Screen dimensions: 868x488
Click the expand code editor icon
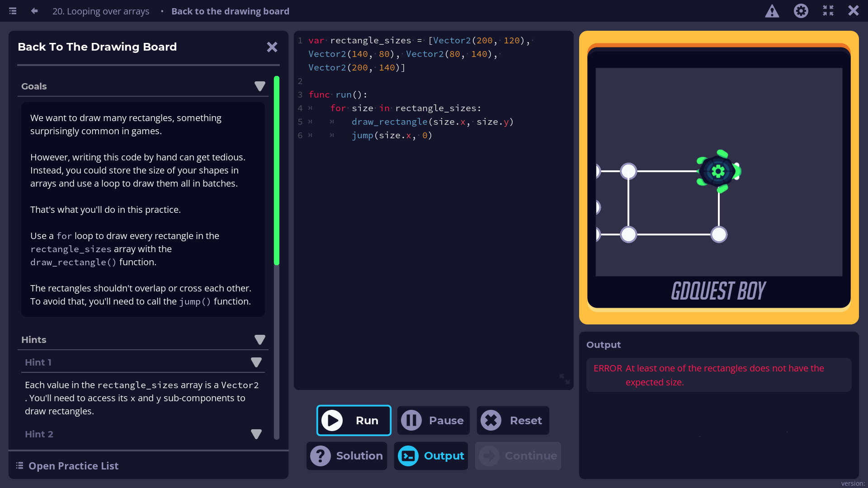[x=564, y=379]
